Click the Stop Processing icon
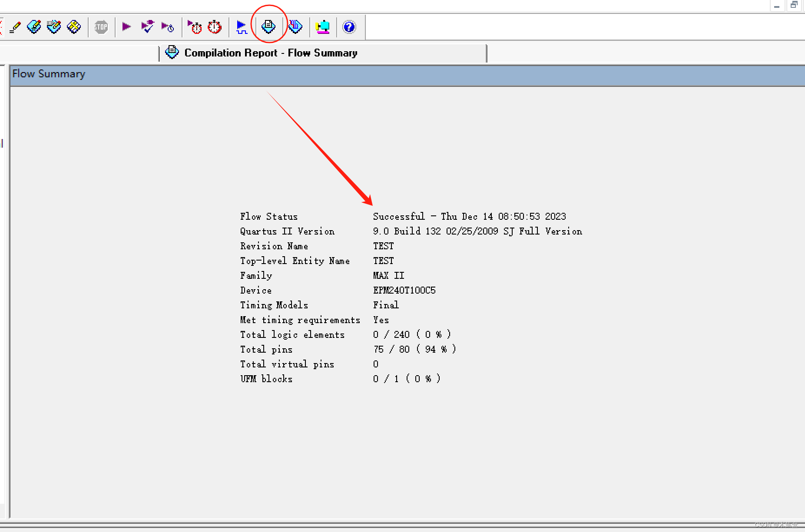The width and height of the screenshot is (805, 532). [101, 27]
